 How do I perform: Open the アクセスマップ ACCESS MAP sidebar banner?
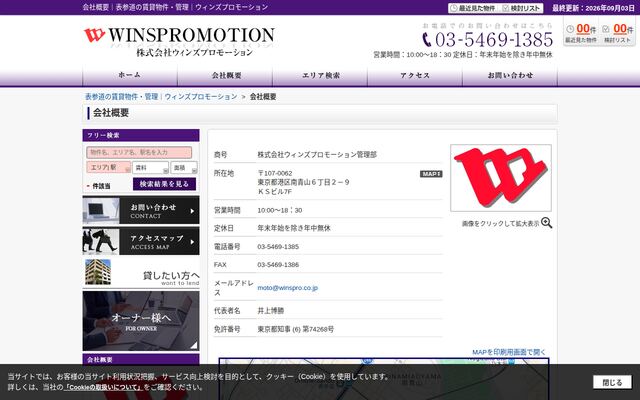(x=141, y=241)
